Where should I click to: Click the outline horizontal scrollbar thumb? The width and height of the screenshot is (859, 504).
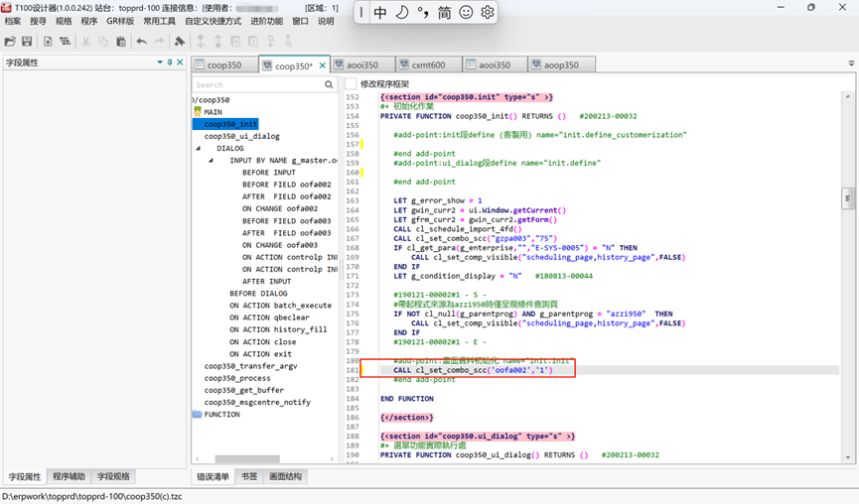pyautogui.click(x=247, y=458)
